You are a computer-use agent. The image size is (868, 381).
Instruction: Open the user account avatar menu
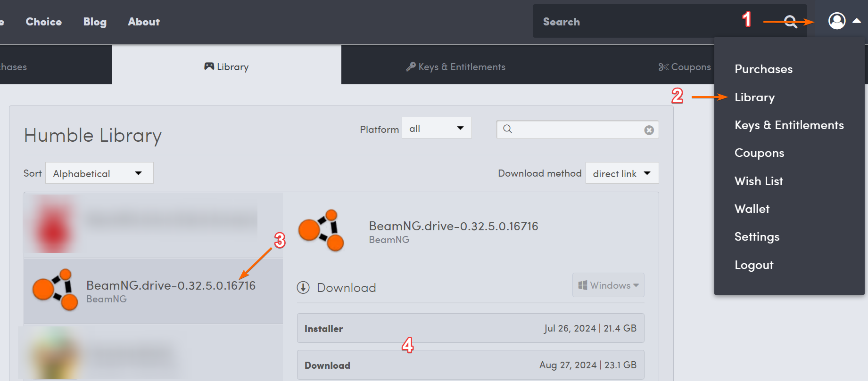click(837, 21)
